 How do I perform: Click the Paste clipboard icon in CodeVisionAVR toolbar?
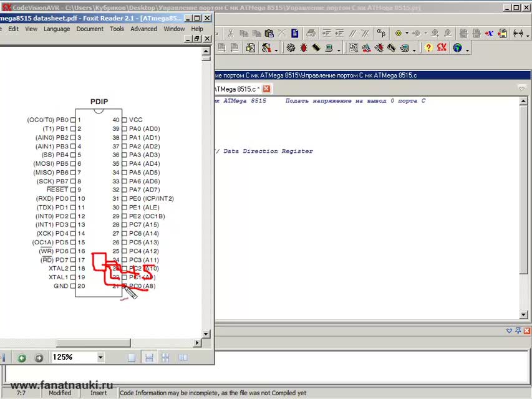pyautogui.click(x=269, y=33)
